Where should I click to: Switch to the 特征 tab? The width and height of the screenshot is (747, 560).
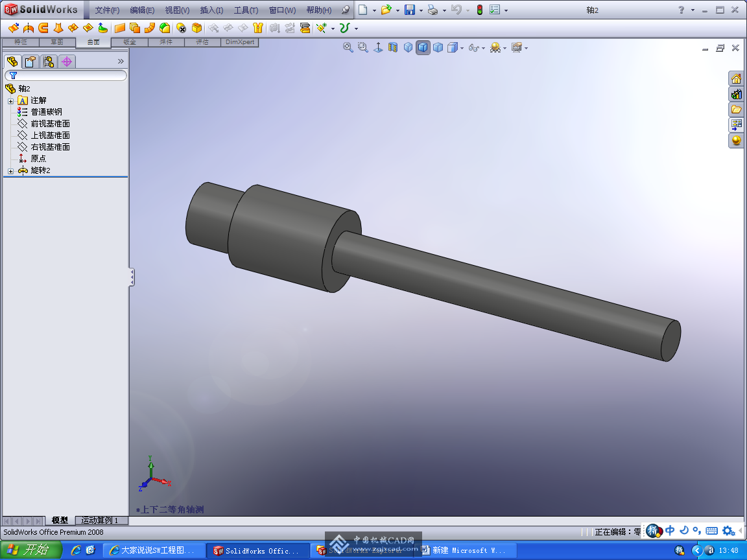[21, 42]
